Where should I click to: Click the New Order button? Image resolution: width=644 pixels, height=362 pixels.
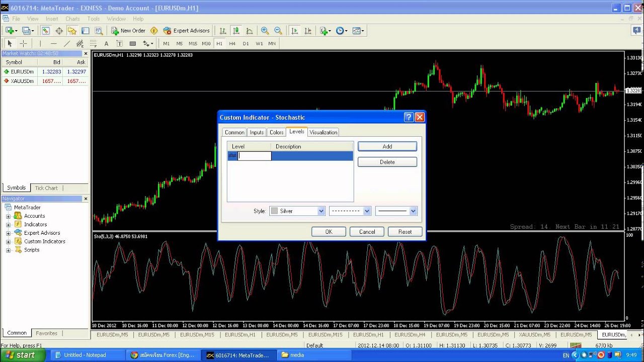tap(128, 31)
